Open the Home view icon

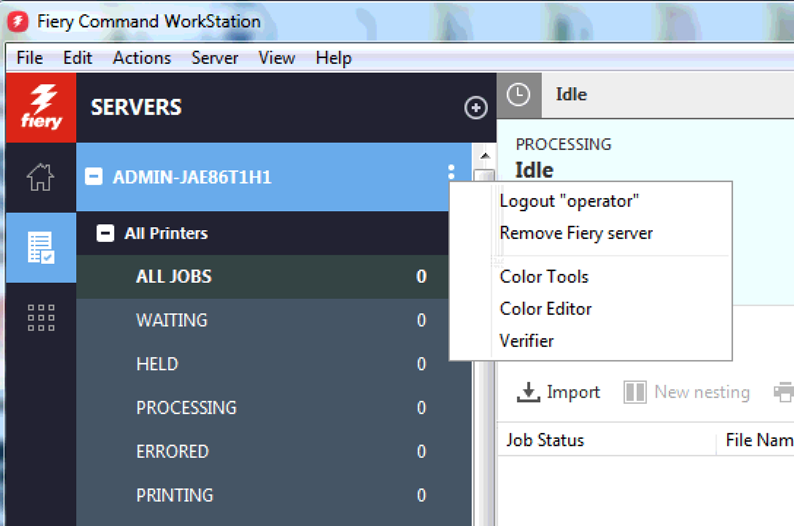click(40, 178)
